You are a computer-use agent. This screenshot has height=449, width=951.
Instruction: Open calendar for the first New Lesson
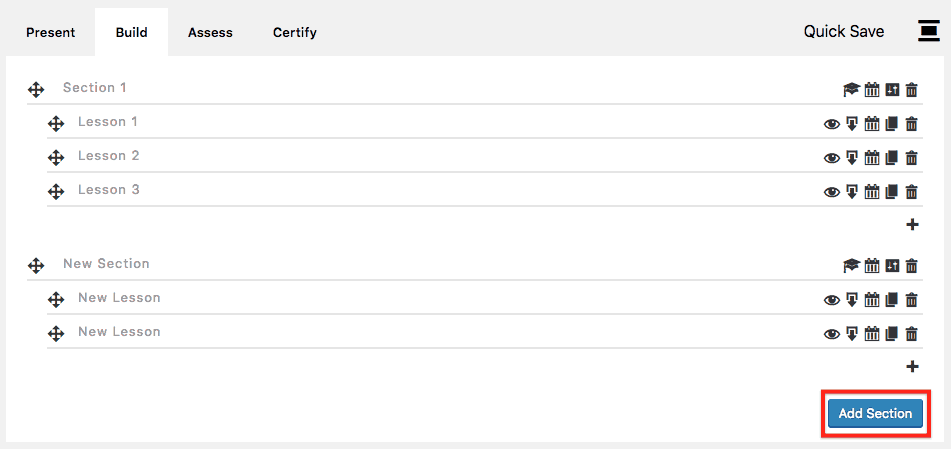coord(872,300)
